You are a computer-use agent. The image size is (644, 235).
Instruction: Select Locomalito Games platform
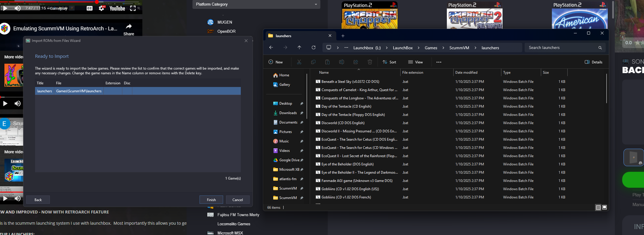[234, 224]
